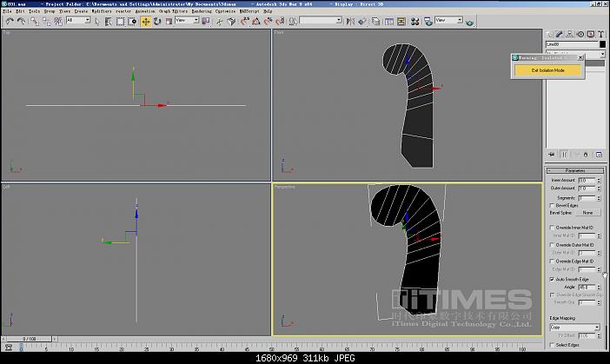
Task: Select the Unlink Selection tool
Action: [x=46, y=22]
